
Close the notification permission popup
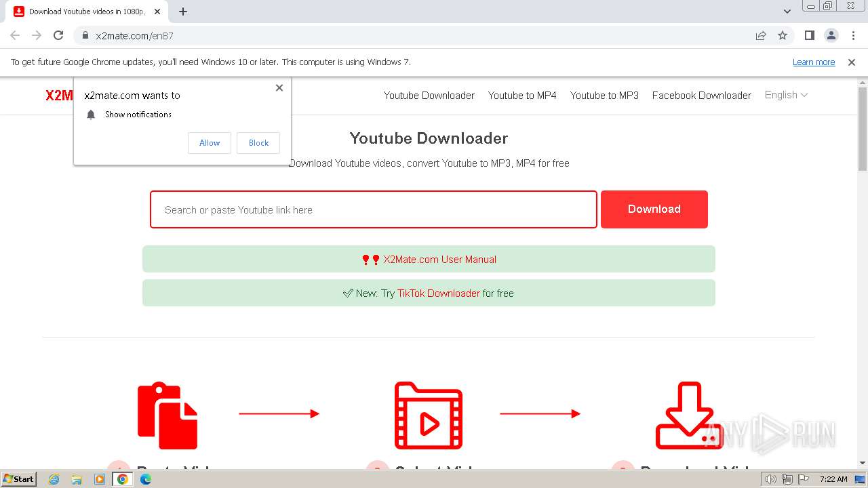(x=279, y=87)
